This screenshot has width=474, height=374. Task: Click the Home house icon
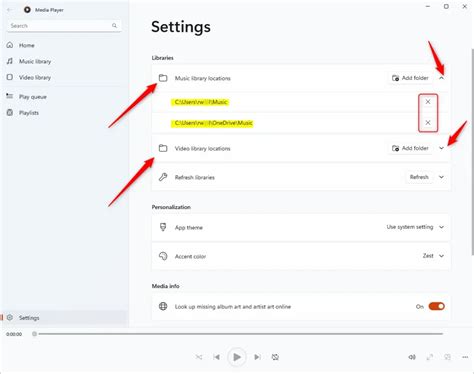pos(10,45)
